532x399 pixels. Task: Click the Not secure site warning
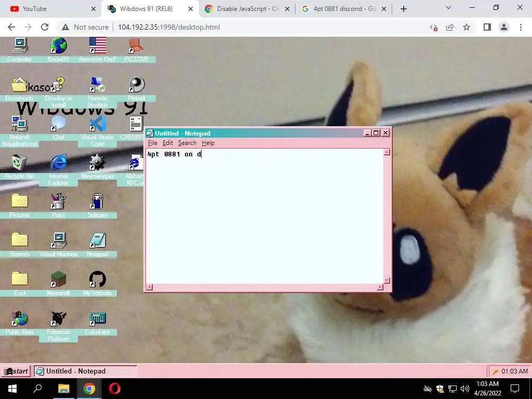[x=85, y=27]
